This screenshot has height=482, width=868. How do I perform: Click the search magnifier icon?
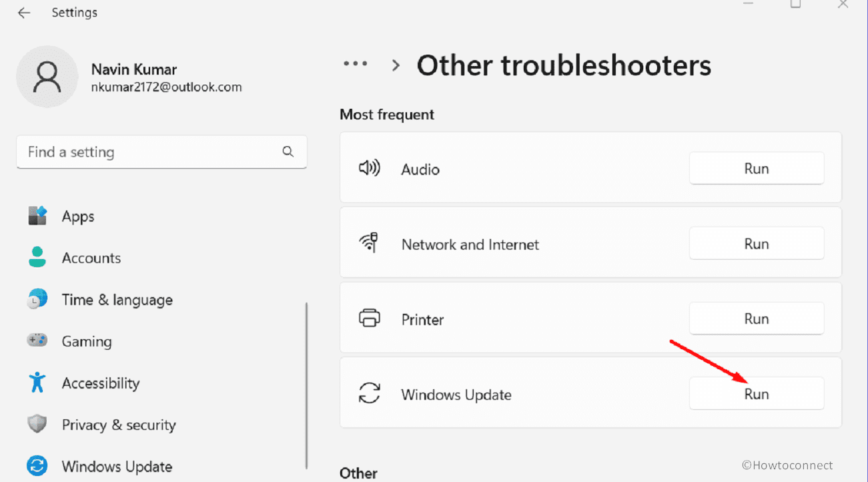pyautogui.click(x=288, y=152)
